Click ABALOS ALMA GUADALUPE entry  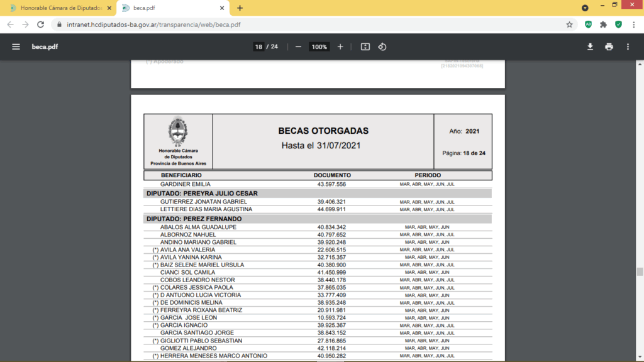coord(198,227)
